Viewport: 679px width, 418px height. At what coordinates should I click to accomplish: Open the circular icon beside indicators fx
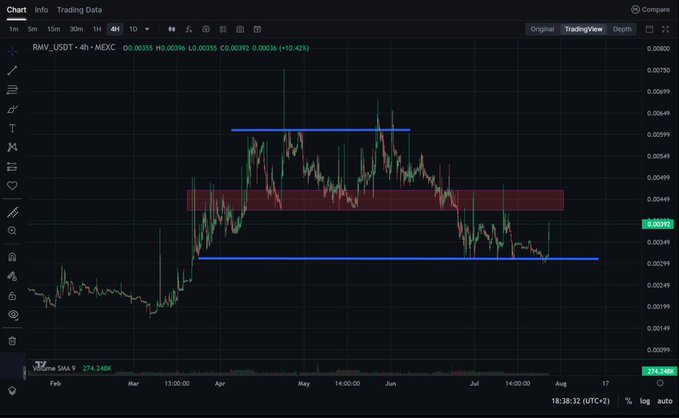(x=206, y=29)
